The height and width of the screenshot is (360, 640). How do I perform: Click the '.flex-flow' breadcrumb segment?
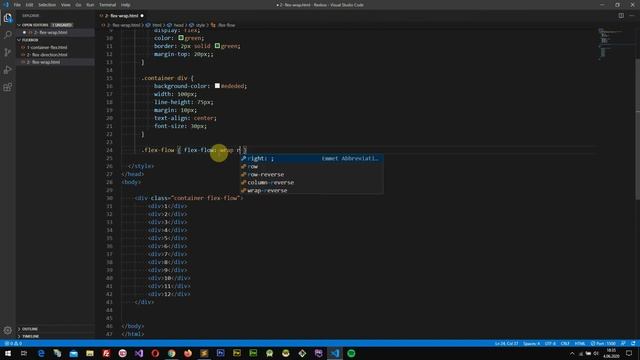tap(224, 25)
